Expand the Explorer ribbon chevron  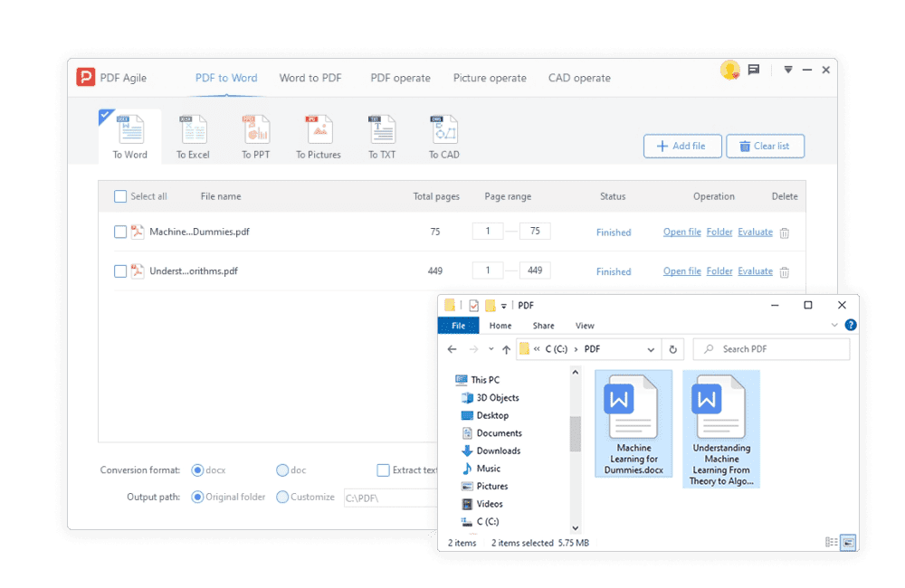click(x=834, y=326)
